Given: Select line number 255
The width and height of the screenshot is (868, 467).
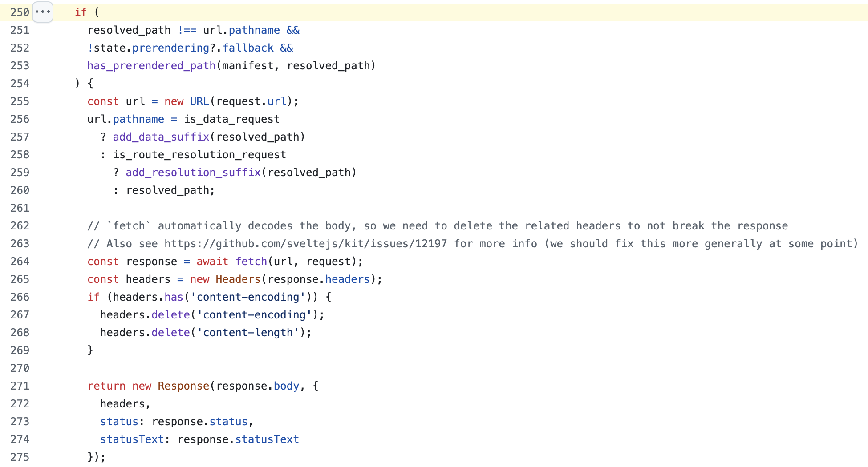Looking at the screenshot, I should [x=20, y=101].
